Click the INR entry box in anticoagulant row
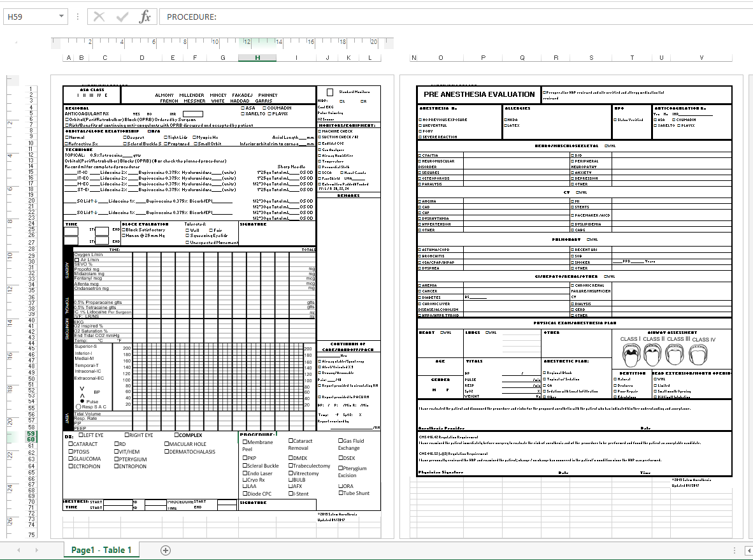The width and height of the screenshot is (753, 560). point(192,114)
